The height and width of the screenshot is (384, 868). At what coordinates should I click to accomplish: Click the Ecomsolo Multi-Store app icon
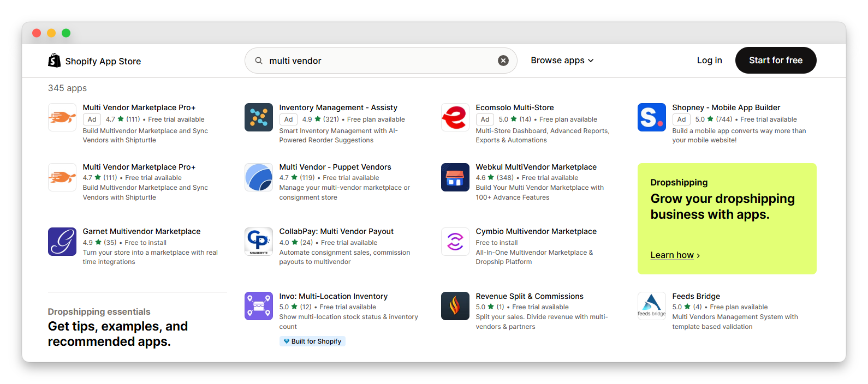455,117
